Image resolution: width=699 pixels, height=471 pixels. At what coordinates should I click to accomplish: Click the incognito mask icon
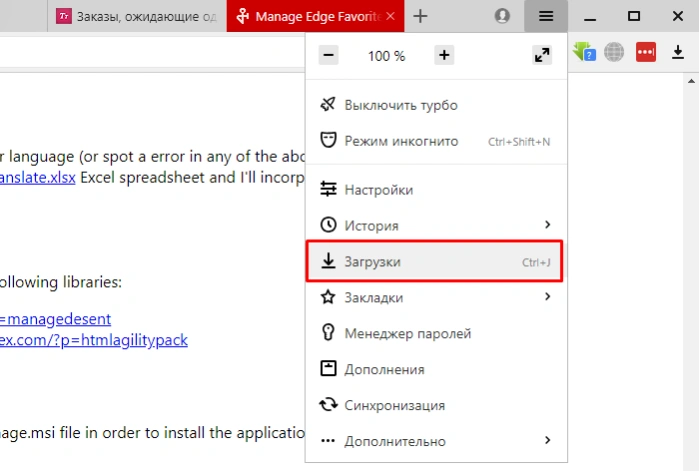click(328, 140)
